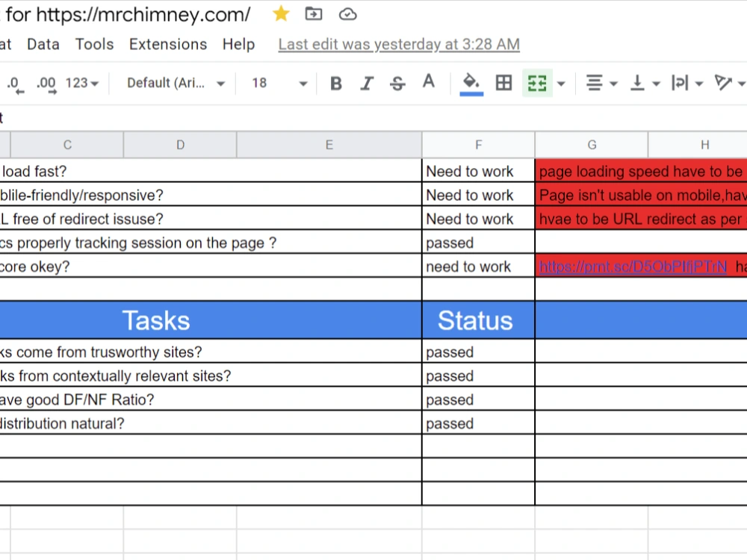Select column E header

pyautogui.click(x=329, y=145)
